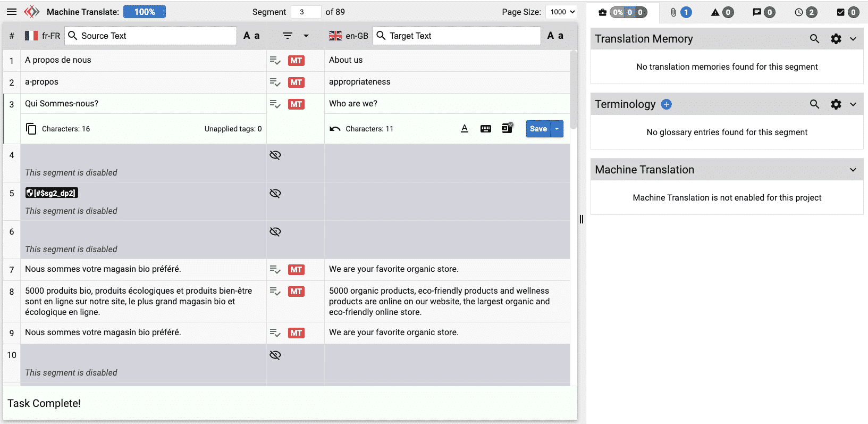Screen dimensions: 868x424
Task: Expand the Save button dropdown arrow
Action: (557, 129)
